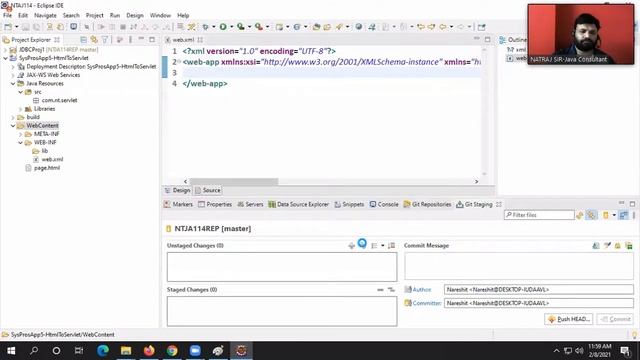
Task: Expand the JDBCProj1 project
Action: [6, 49]
